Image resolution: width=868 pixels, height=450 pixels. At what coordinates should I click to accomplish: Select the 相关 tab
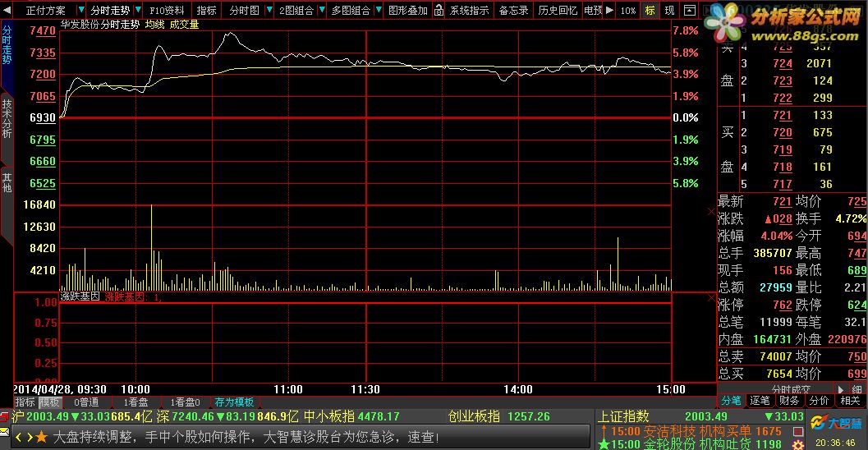(850, 401)
